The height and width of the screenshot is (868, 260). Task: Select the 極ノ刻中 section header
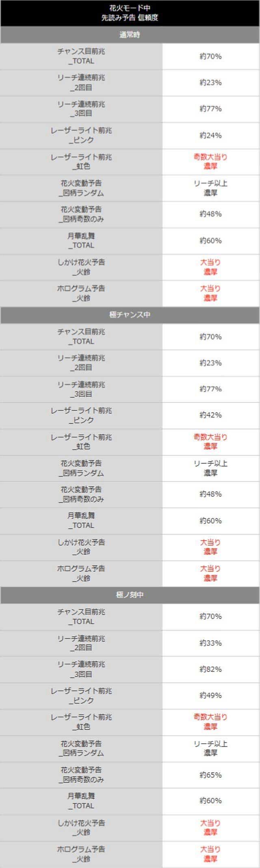(x=130, y=595)
